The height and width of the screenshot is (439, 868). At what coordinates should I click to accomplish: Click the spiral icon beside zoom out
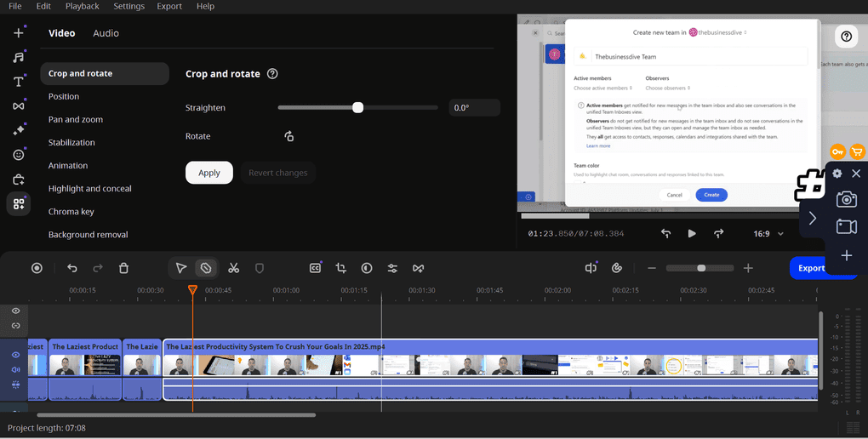(x=617, y=268)
